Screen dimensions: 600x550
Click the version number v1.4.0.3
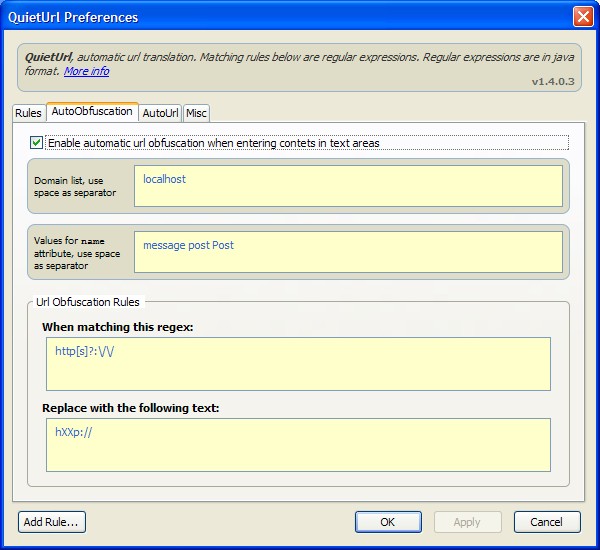(x=553, y=82)
